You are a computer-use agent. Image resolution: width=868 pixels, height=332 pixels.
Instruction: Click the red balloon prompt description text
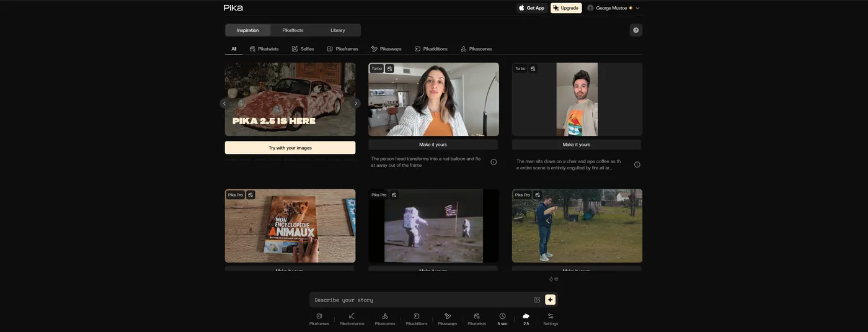pos(426,162)
